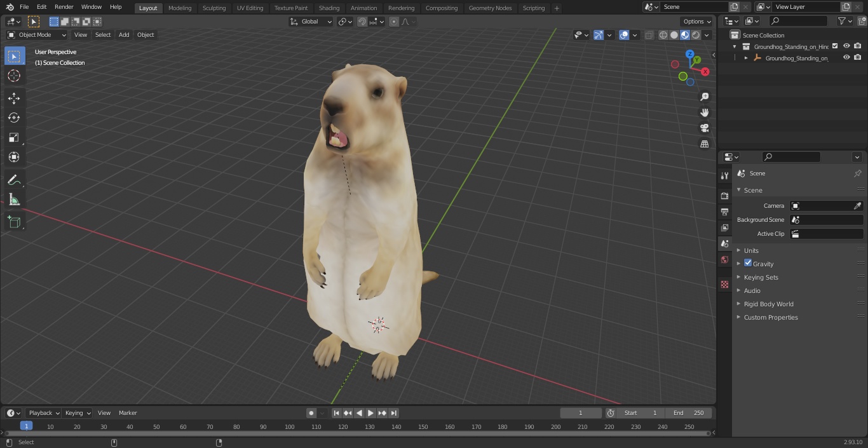Toggle the camera view icon

click(x=704, y=128)
